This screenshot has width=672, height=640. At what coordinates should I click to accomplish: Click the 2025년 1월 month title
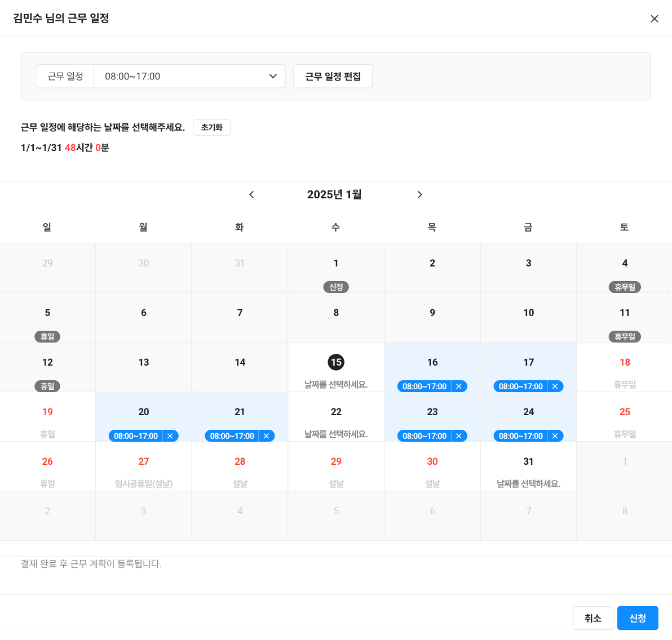[334, 194]
